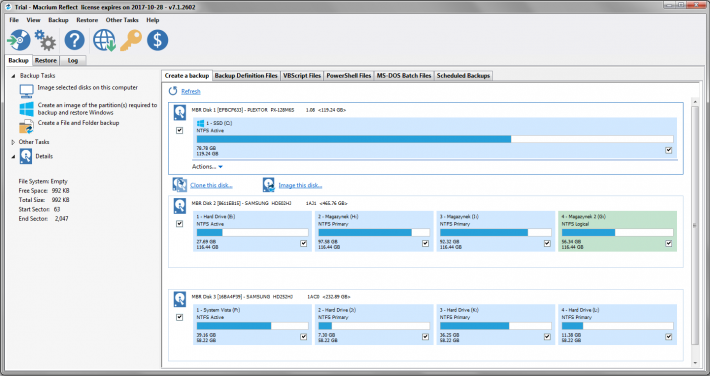Click the globe download update icon
The width and height of the screenshot is (710, 376).
click(x=105, y=40)
